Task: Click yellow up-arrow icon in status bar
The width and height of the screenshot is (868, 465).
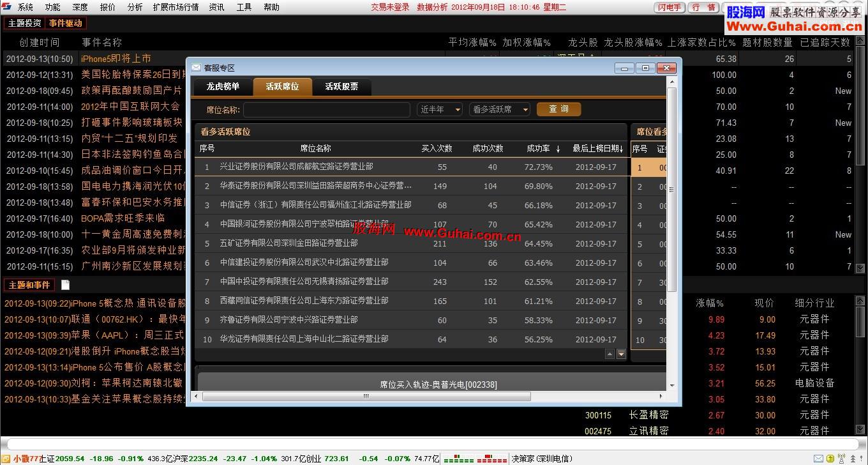Action: click(831, 459)
